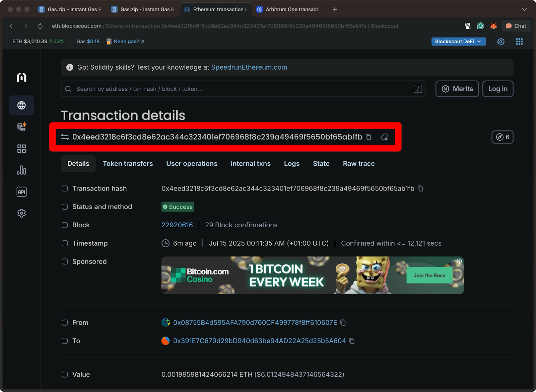Switch to the Arbitrum One transaction browser tab
Screen dimensions: 536x392
pyautogui.click(x=289, y=9)
